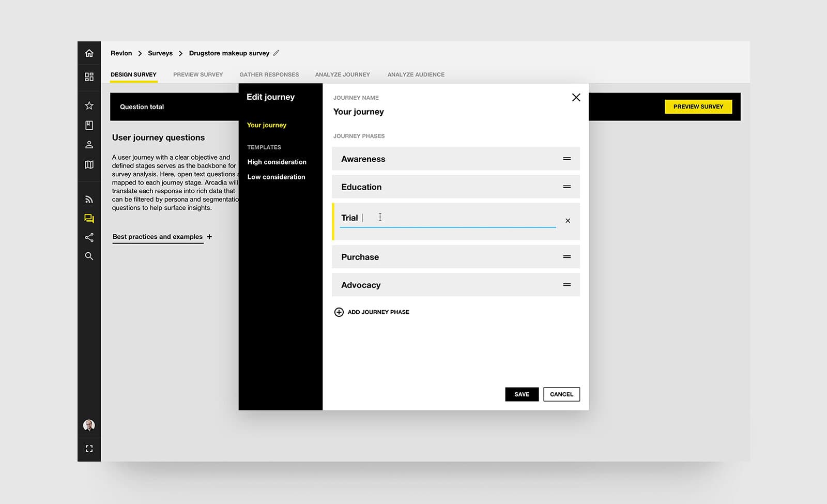Click Drugstore makeup survey title
This screenshot has width=827, height=504.
pyautogui.click(x=229, y=53)
